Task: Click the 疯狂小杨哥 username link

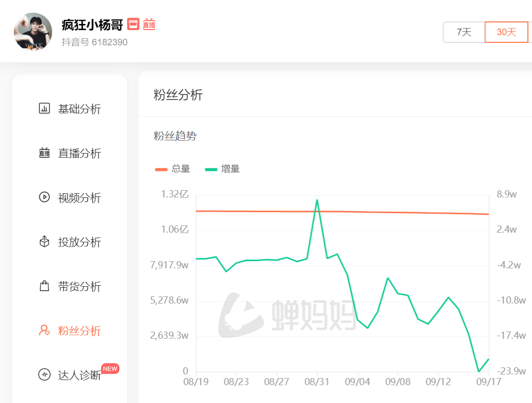Action: coord(92,24)
